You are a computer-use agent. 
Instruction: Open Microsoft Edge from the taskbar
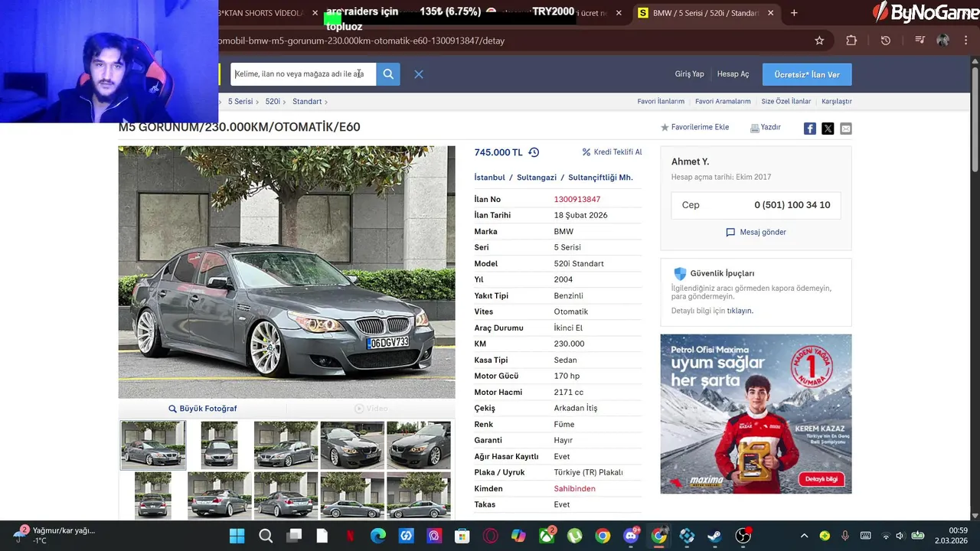(x=378, y=536)
